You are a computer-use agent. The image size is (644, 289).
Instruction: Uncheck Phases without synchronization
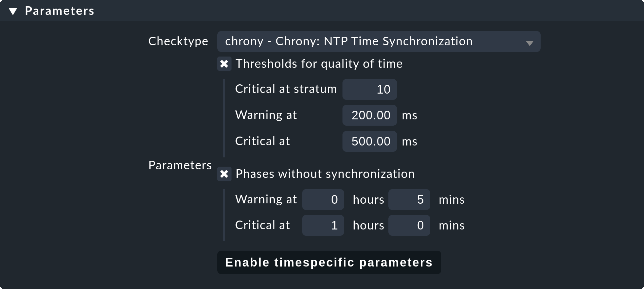pyautogui.click(x=224, y=174)
